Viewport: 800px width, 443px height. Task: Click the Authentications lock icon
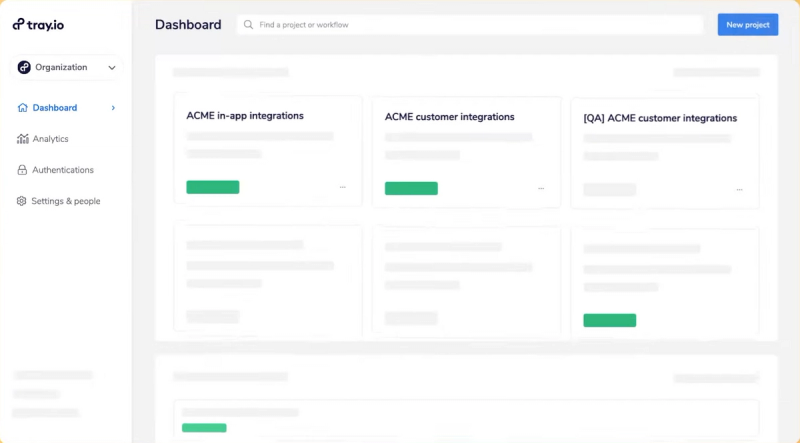(x=22, y=170)
